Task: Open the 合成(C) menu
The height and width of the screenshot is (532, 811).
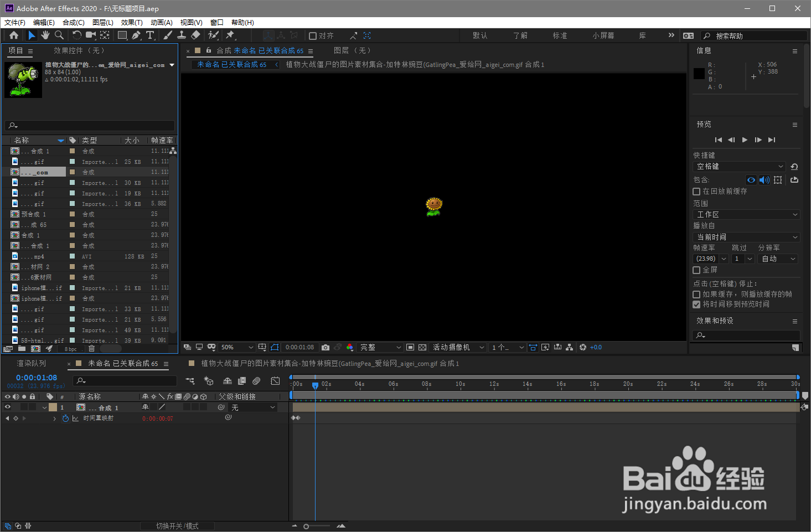Action: click(74, 23)
